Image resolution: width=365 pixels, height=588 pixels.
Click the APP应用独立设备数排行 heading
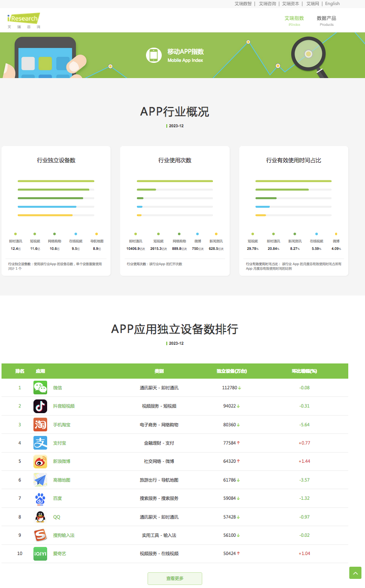(175, 329)
